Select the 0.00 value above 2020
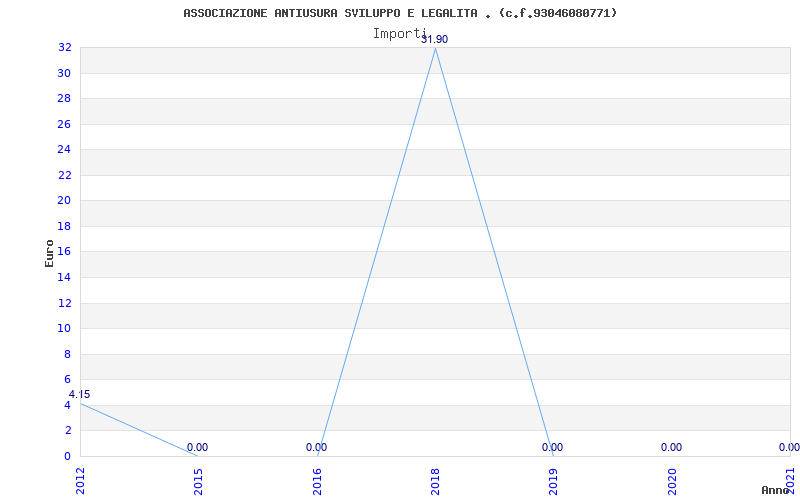 tap(671, 447)
